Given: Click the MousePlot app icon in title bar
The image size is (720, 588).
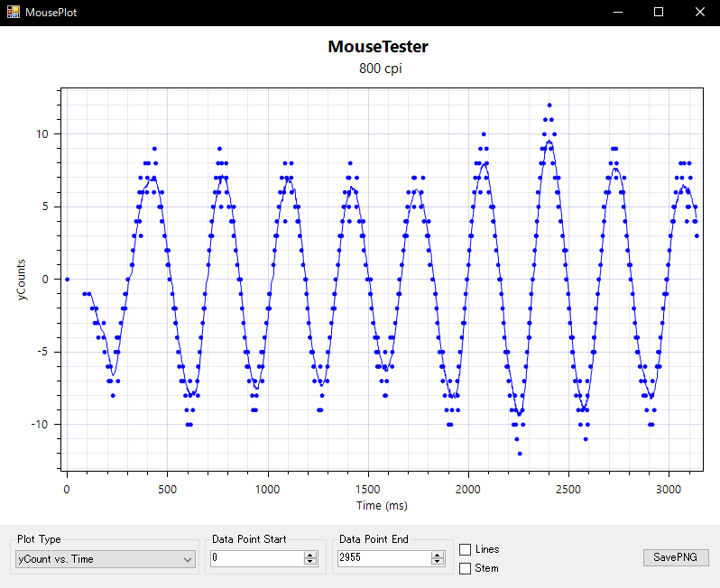Looking at the screenshot, I should 14,12.
